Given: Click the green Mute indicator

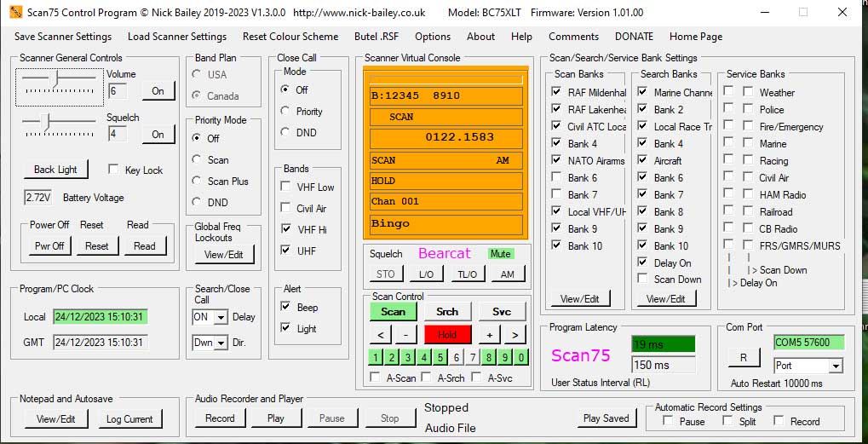Looking at the screenshot, I should coord(500,254).
